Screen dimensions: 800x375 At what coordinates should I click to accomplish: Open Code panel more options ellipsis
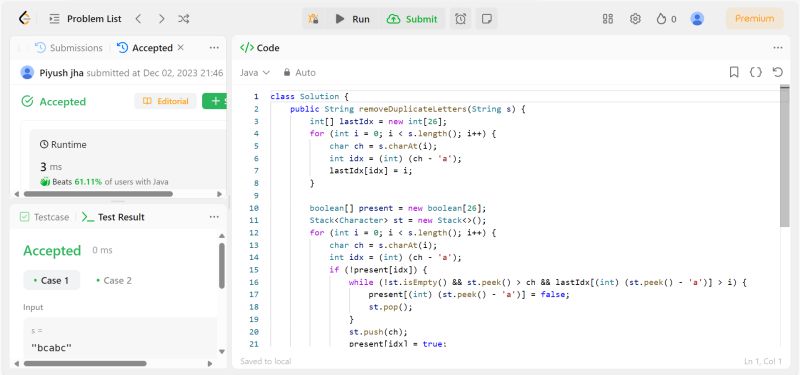[778, 47]
